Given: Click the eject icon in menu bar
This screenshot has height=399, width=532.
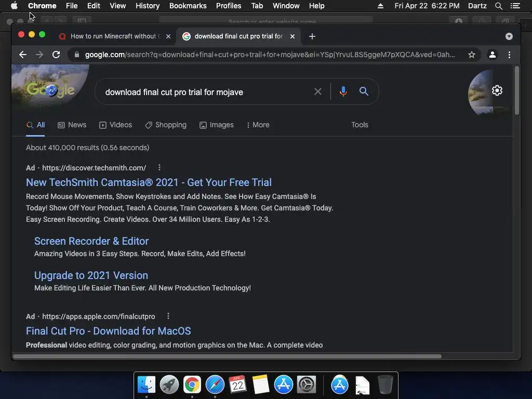Looking at the screenshot, I should coord(380,6).
